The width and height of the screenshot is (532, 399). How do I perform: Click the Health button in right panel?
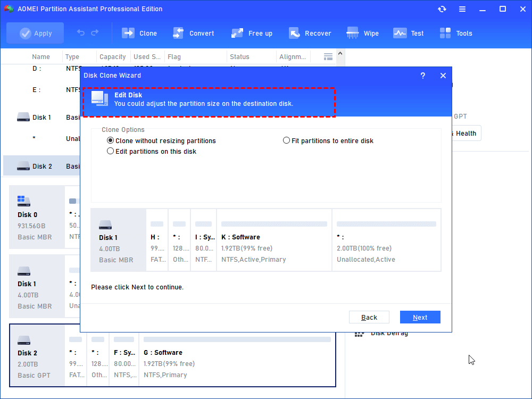[466, 134]
